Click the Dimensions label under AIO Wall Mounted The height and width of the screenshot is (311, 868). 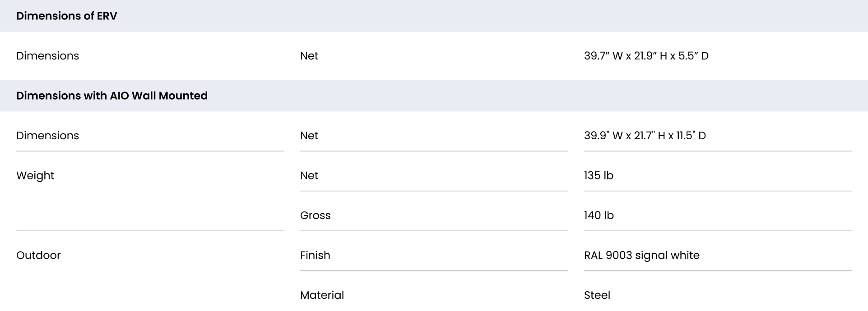pos(47,136)
